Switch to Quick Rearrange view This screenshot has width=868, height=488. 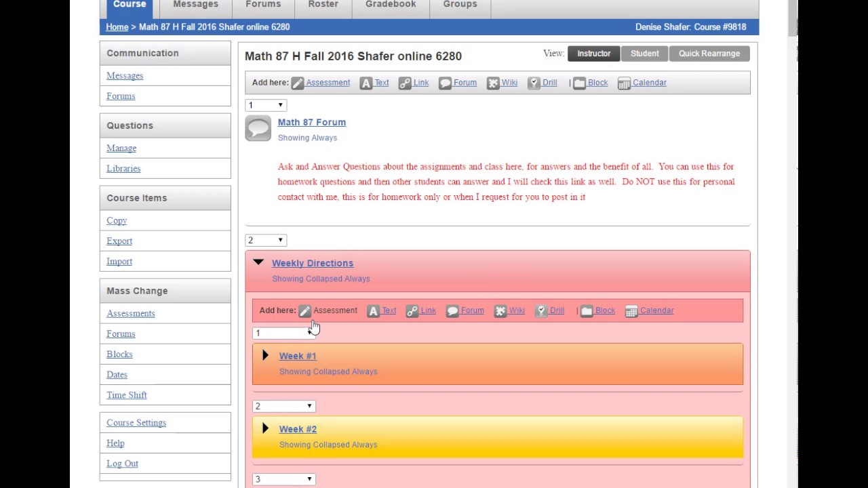(x=709, y=54)
